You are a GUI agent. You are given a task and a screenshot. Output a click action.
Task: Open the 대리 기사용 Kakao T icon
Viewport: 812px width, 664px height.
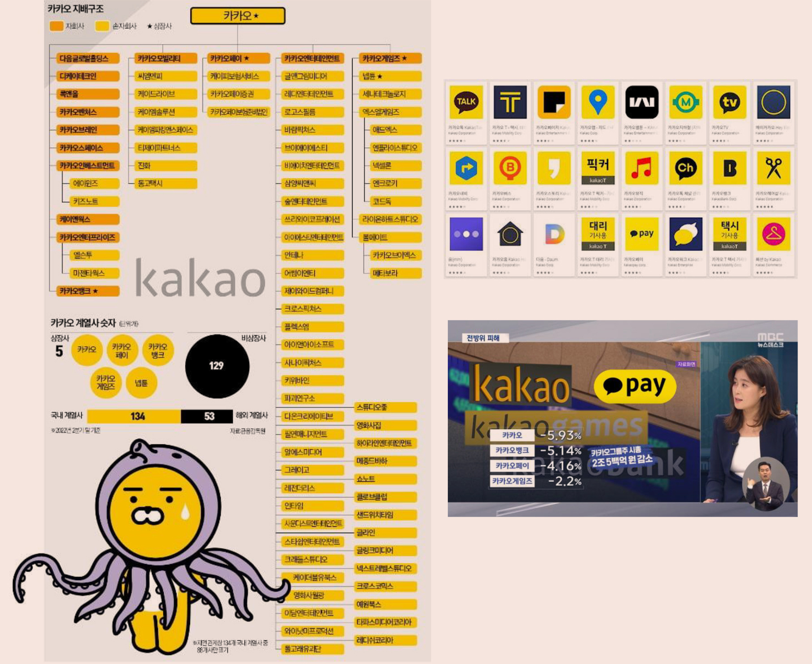coord(598,234)
